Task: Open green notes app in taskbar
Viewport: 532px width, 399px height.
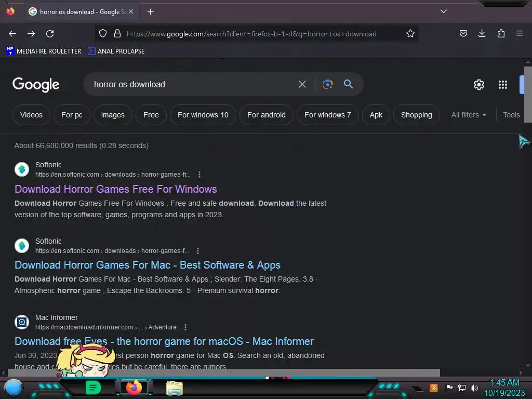Action: (92, 388)
